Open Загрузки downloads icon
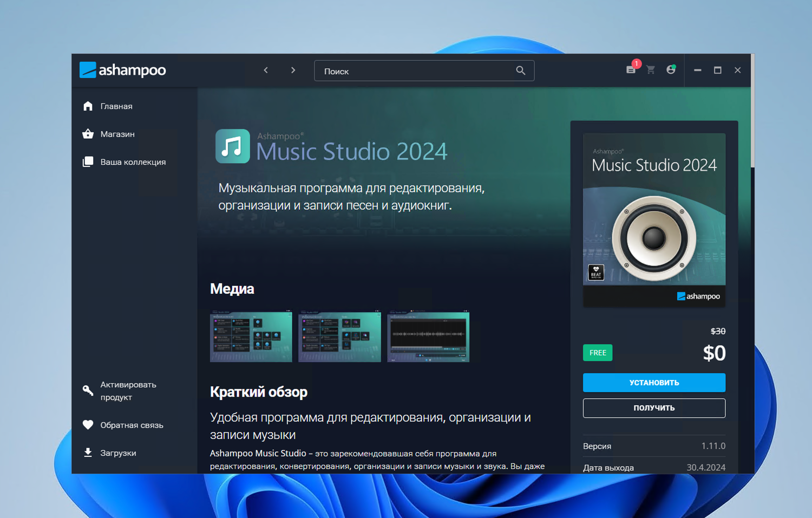The width and height of the screenshot is (812, 518). [88, 452]
